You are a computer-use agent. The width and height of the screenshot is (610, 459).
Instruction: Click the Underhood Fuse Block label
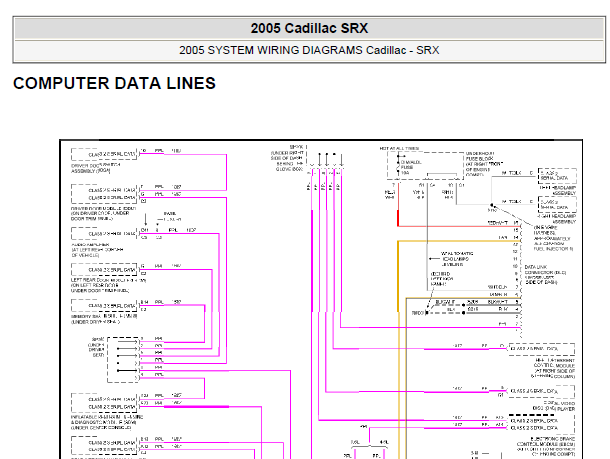tap(484, 164)
